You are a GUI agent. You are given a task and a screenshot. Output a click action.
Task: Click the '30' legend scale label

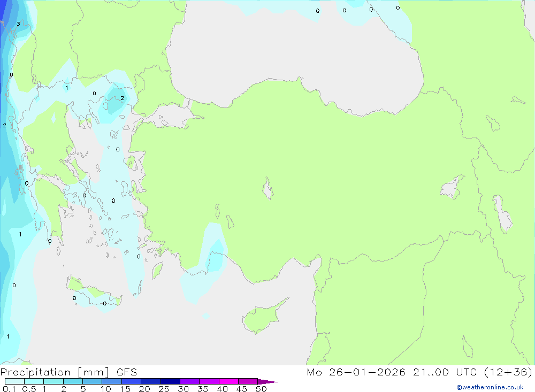coord(183,389)
